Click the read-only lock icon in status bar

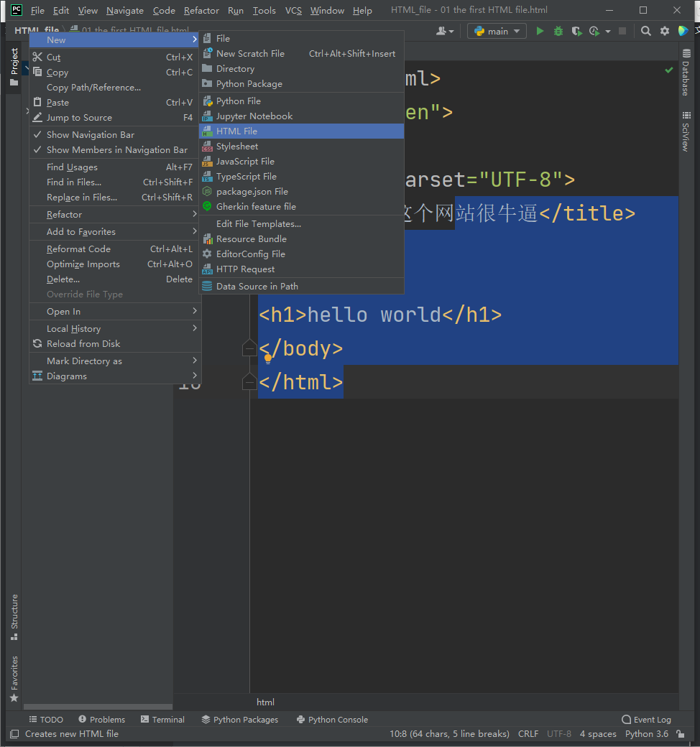pyautogui.click(x=681, y=734)
